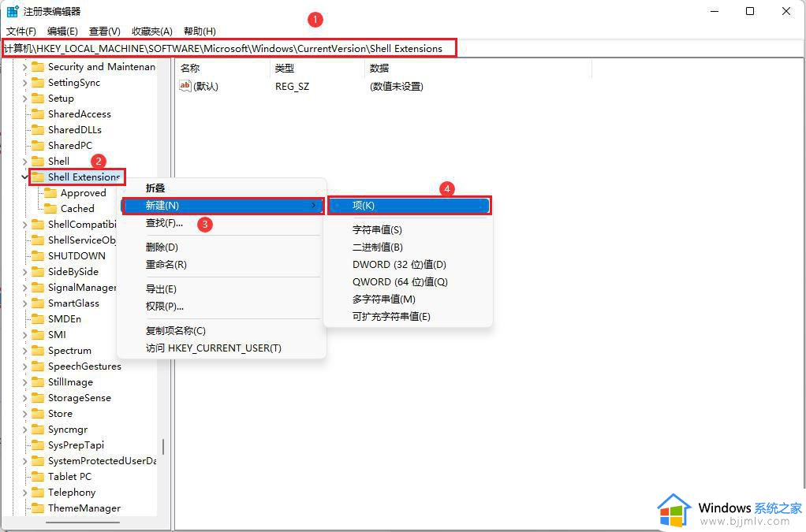Screen dimensions: 806x532
Task: Click the ShellServiceObjects folder icon
Action: (x=38, y=240)
